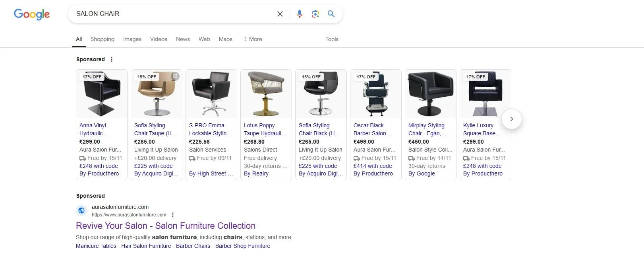This screenshot has height=259, width=644.
Task: Switch to the Shopping tab
Action: [102, 39]
